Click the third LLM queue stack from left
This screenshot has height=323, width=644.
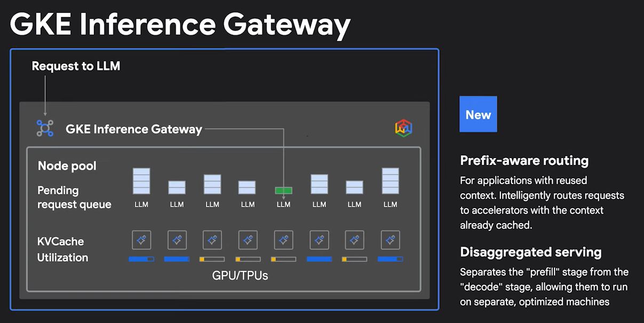[212, 184]
